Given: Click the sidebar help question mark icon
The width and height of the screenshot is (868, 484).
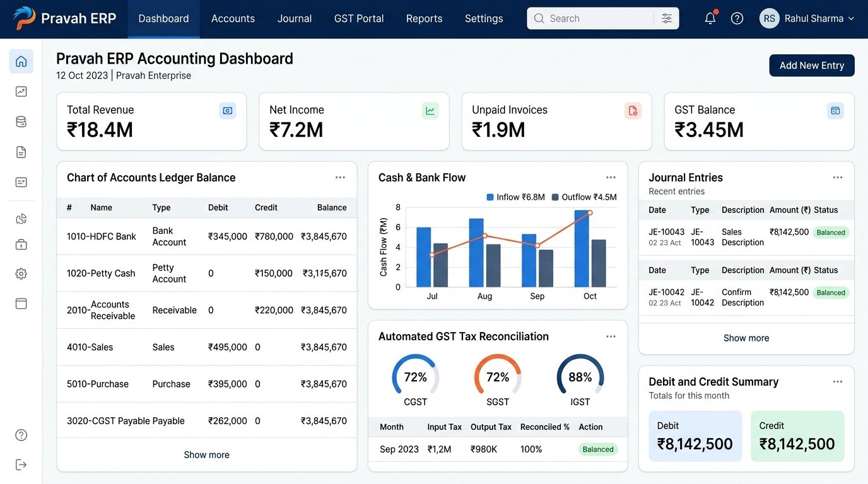Looking at the screenshot, I should [21, 435].
